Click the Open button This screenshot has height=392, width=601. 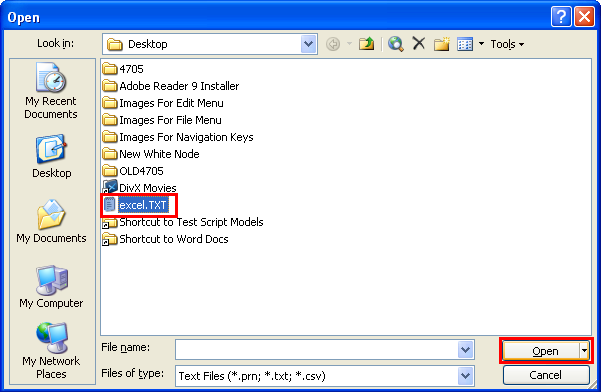point(541,351)
